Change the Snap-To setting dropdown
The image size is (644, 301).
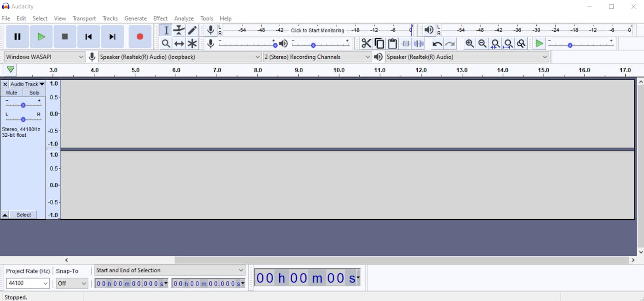pyautogui.click(x=72, y=283)
